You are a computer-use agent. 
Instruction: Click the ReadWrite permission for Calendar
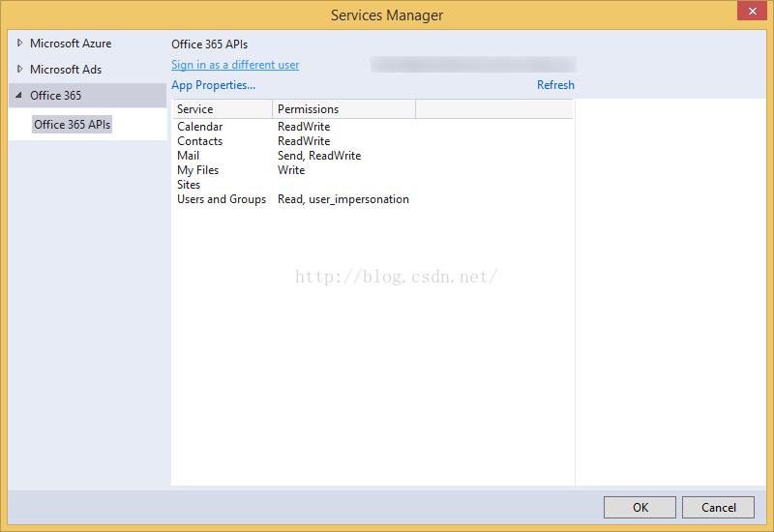[304, 127]
